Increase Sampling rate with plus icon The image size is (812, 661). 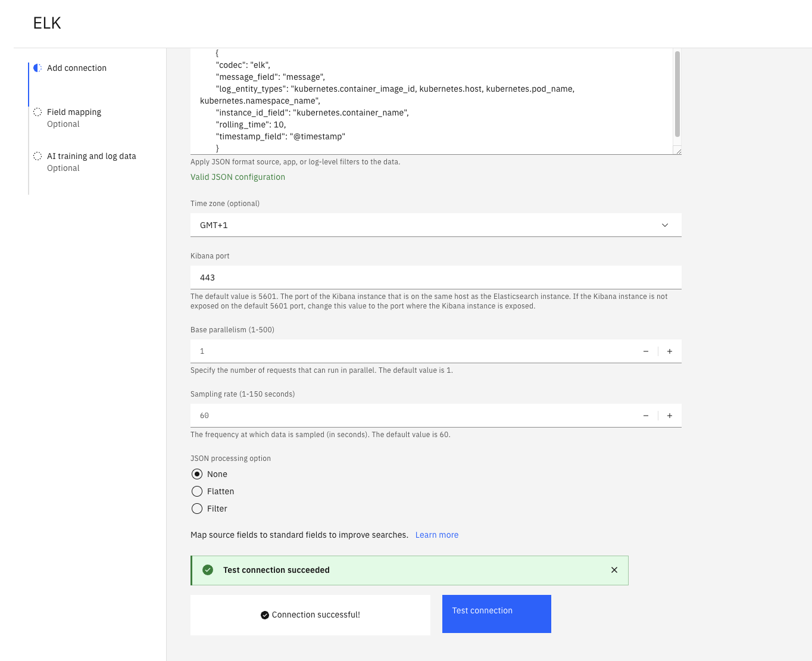(670, 416)
